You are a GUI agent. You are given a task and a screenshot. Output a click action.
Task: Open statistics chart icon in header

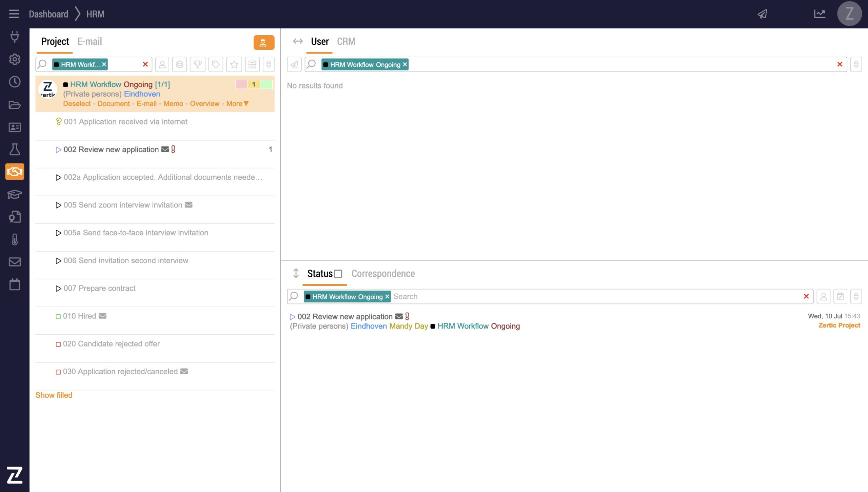(x=820, y=14)
